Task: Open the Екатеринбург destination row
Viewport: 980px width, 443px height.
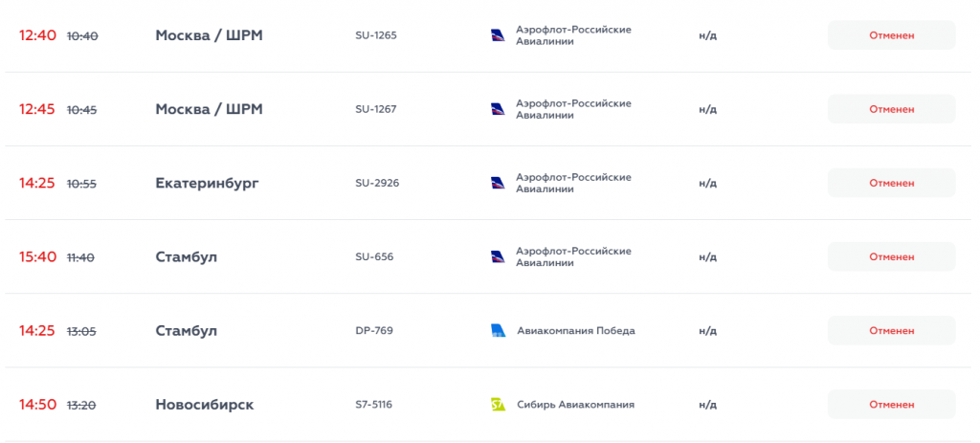Action: [x=207, y=183]
